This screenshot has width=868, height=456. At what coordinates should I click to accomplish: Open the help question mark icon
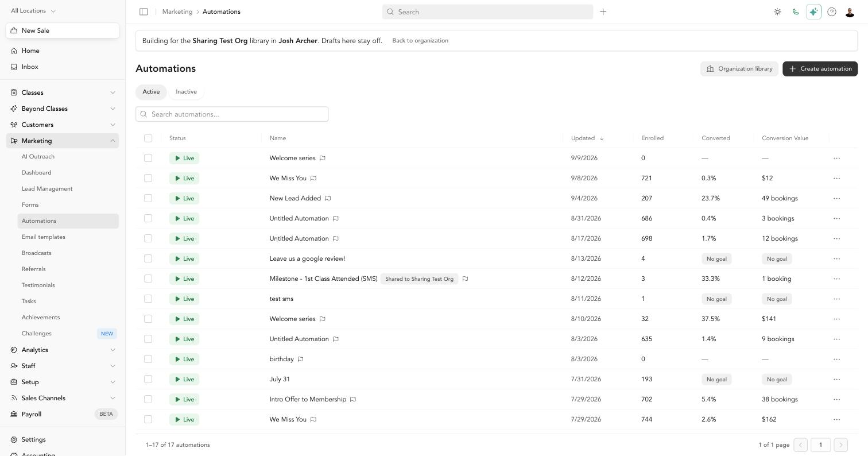click(832, 11)
